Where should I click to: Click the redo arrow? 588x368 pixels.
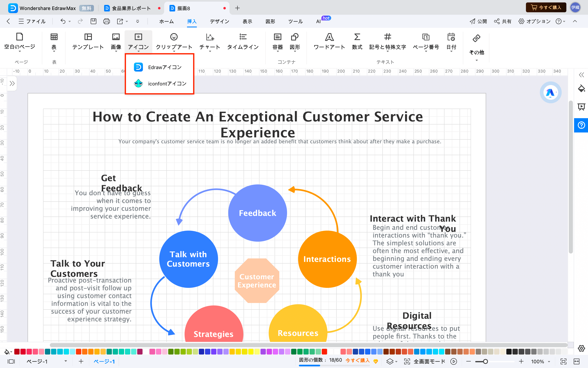(80, 21)
